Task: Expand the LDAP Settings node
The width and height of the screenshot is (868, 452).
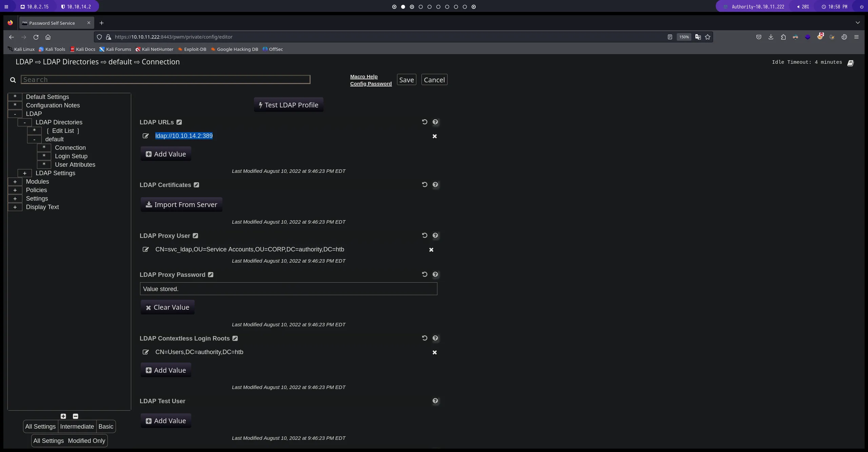Action: (x=25, y=173)
